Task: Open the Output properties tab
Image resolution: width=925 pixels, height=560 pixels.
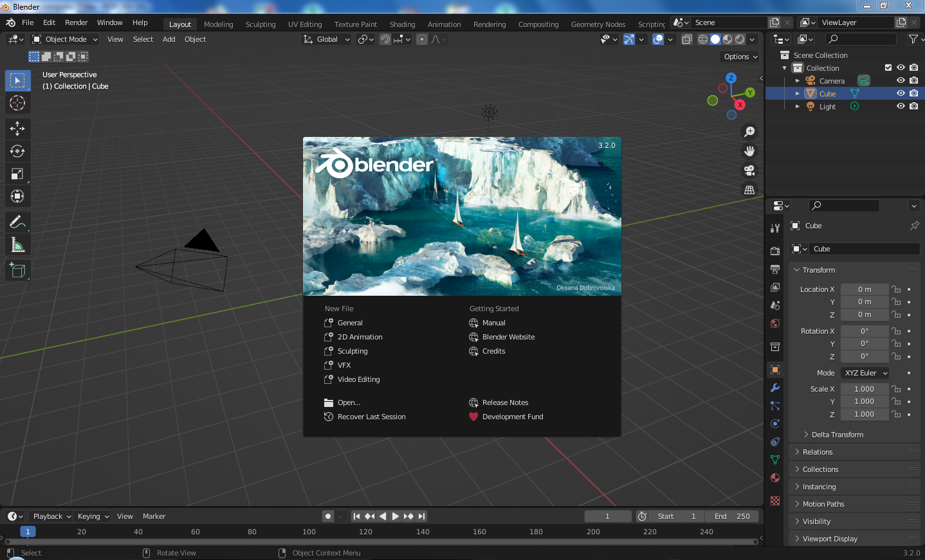Action: click(x=775, y=269)
